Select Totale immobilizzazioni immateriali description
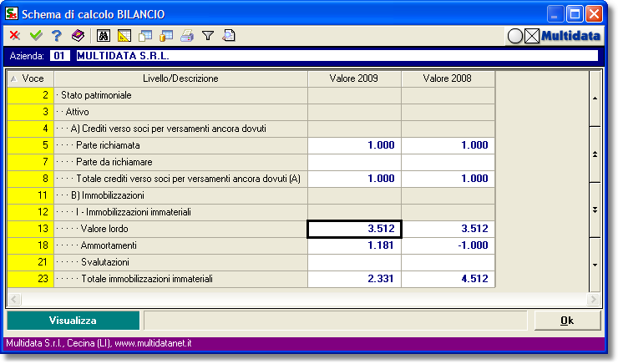This screenshot has height=364, width=618. 180,279
